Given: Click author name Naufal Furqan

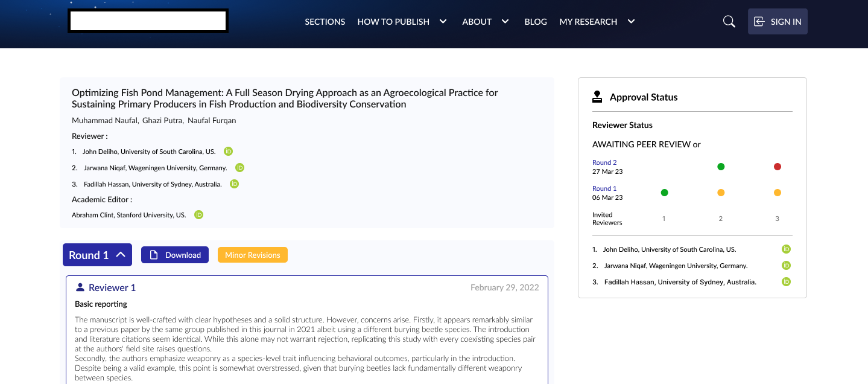Looking at the screenshot, I should pyautogui.click(x=212, y=120).
